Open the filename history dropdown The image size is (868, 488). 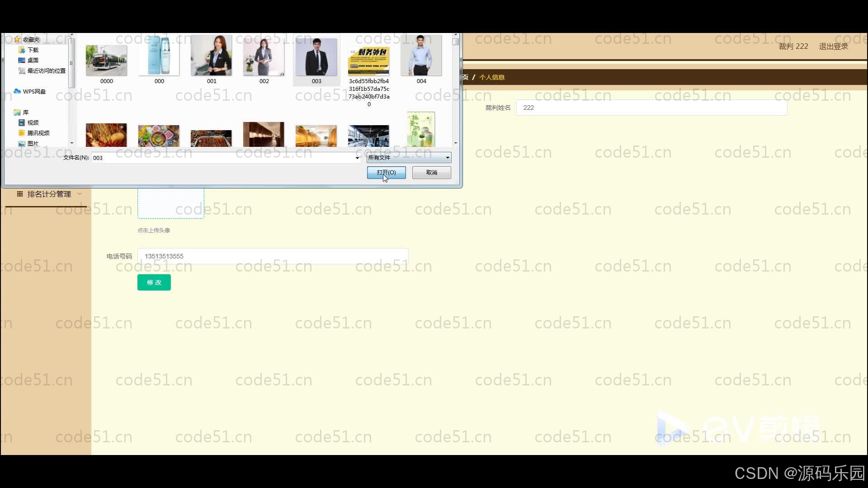tap(357, 158)
